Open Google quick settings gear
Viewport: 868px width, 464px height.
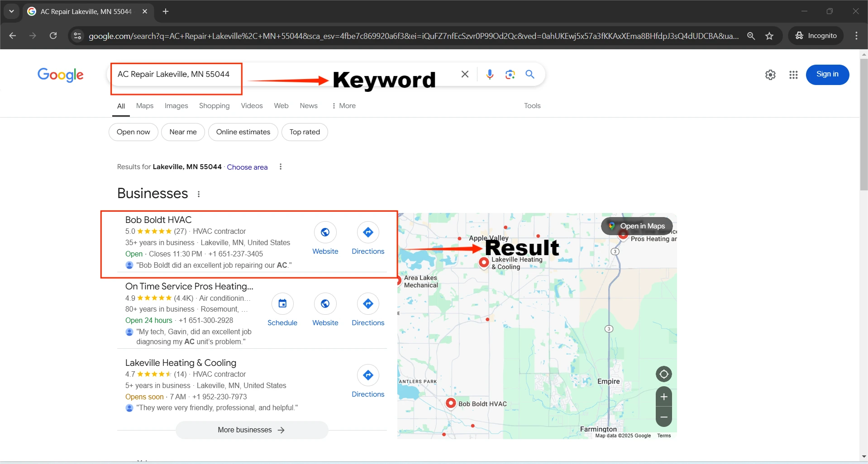770,75
